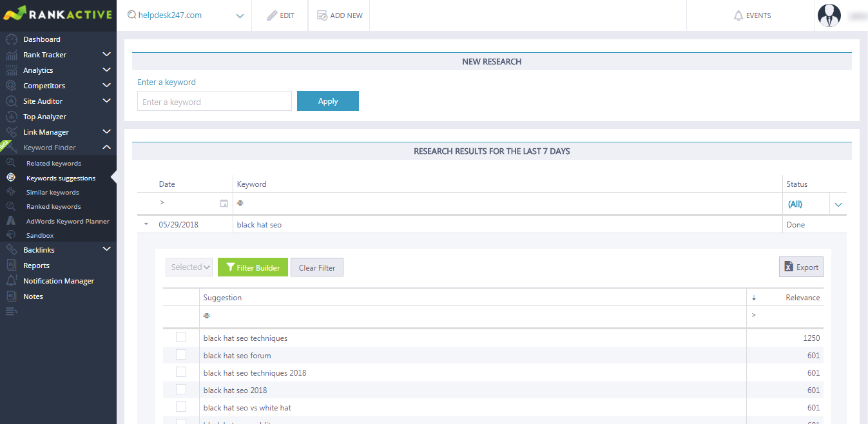The width and height of the screenshot is (868, 424).
Task: Click the Top Analyzer sidebar icon
Action: 11,117
